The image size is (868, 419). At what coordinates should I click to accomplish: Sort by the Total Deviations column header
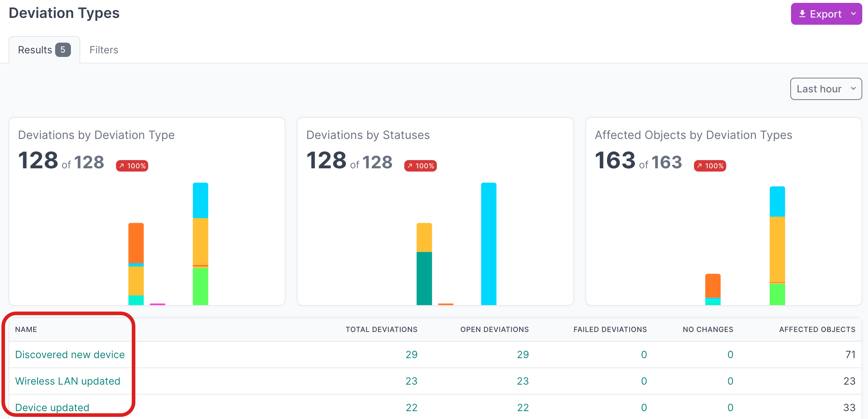(381, 329)
